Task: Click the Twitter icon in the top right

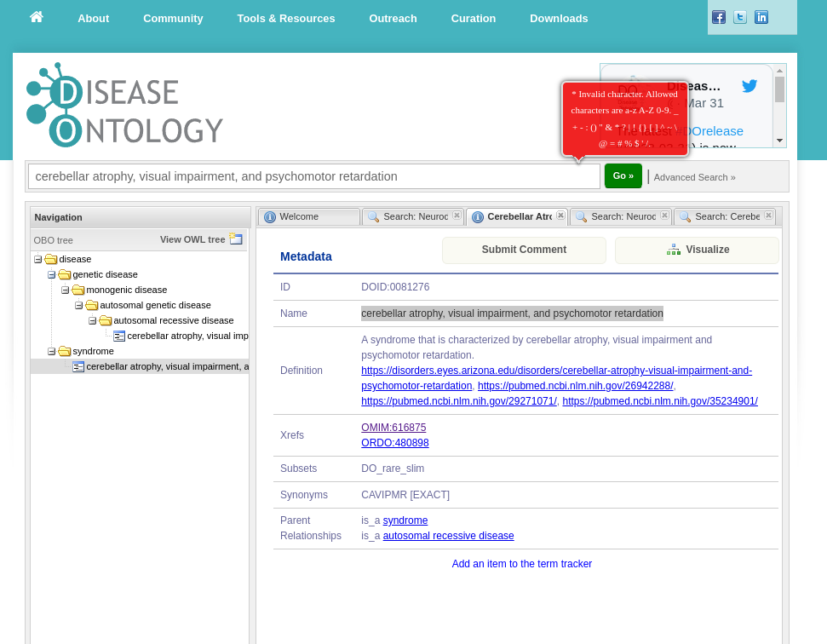Action: click(x=739, y=17)
